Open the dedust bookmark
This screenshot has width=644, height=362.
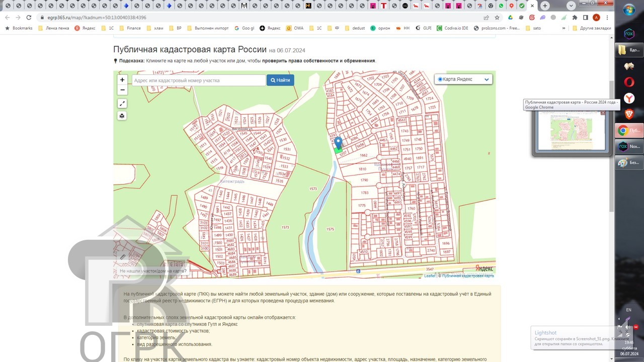click(355, 28)
